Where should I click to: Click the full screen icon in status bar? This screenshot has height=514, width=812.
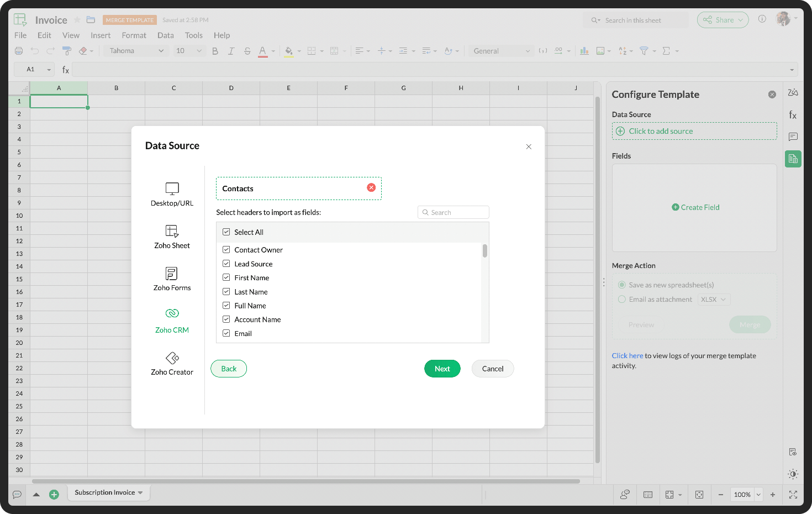pos(793,495)
